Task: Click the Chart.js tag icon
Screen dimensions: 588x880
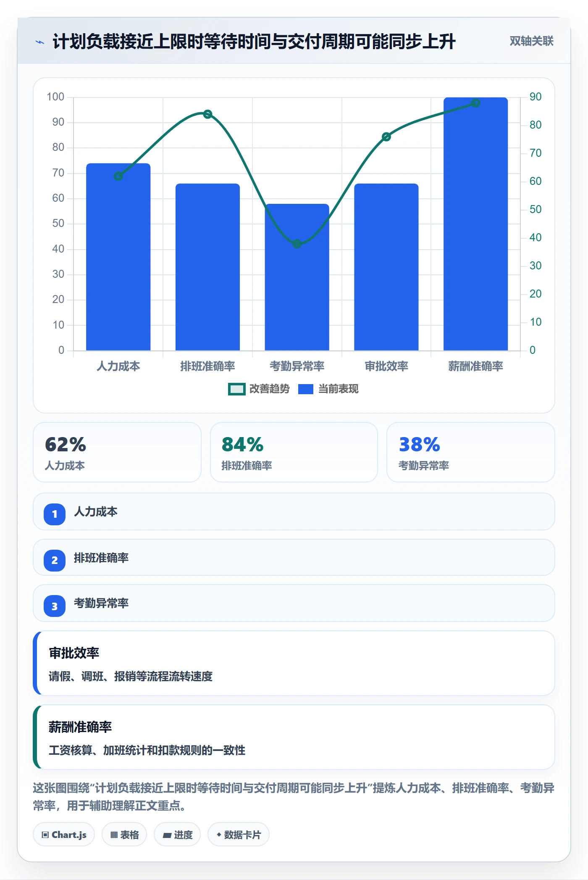Action: click(45, 835)
